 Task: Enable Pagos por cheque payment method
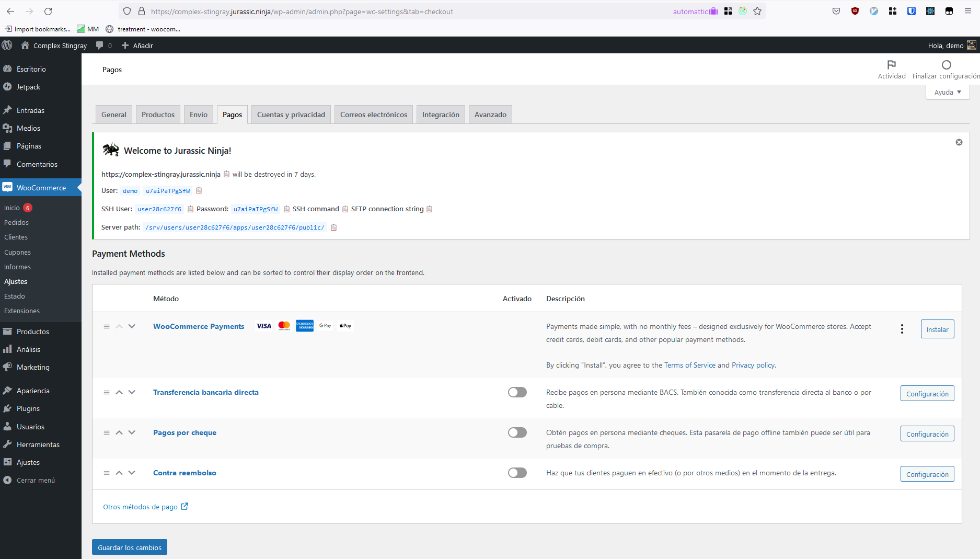pos(517,432)
